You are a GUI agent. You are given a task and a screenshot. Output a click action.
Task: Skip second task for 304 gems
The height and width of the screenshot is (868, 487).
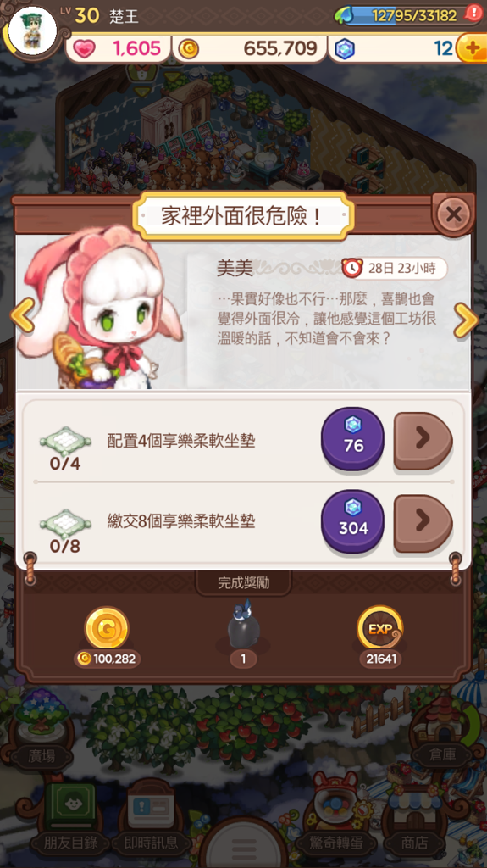click(x=352, y=521)
